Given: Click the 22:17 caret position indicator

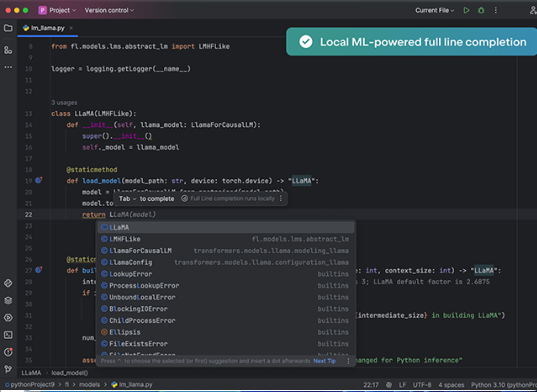Looking at the screenshot, I should pos(371,385).
